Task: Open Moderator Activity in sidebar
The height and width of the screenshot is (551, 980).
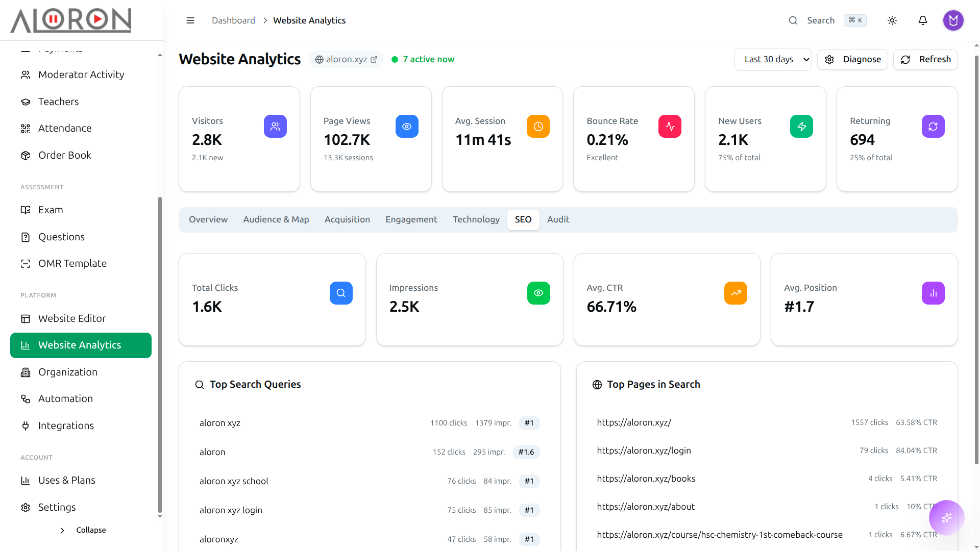Action: [x=81, y=74]
